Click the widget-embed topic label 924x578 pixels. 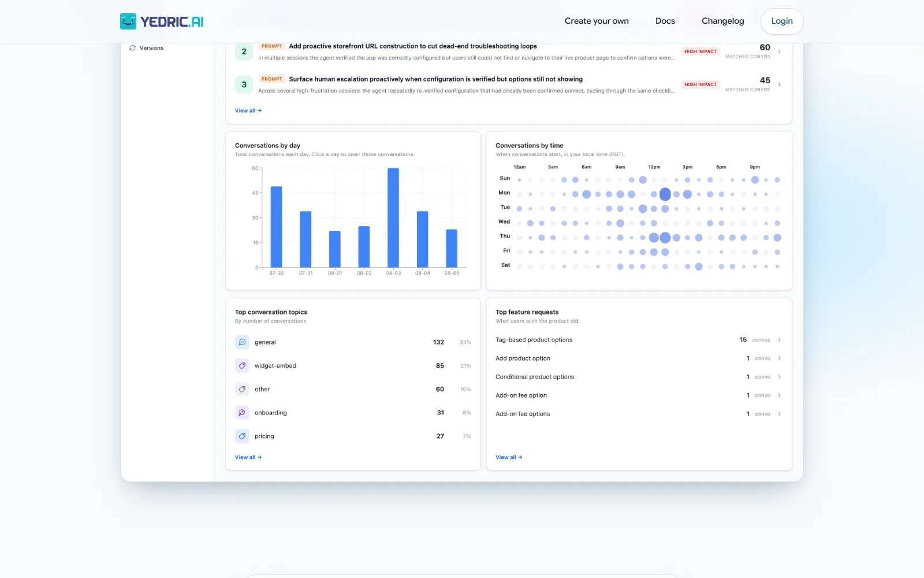(275, 366)
